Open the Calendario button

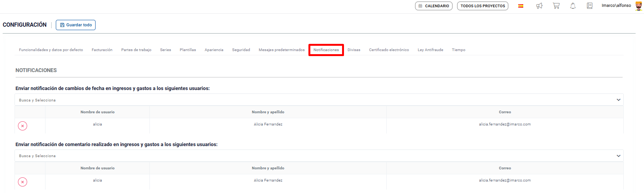tap(433, 6)
